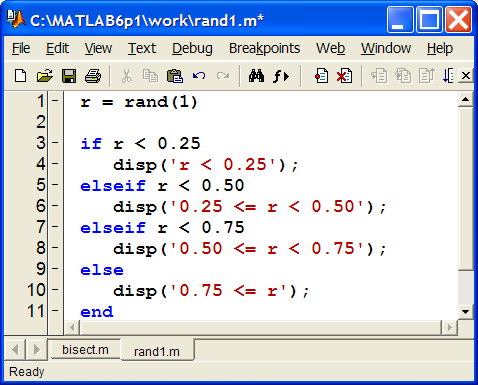Select the rand1.m tab

[x=157, y=351]
